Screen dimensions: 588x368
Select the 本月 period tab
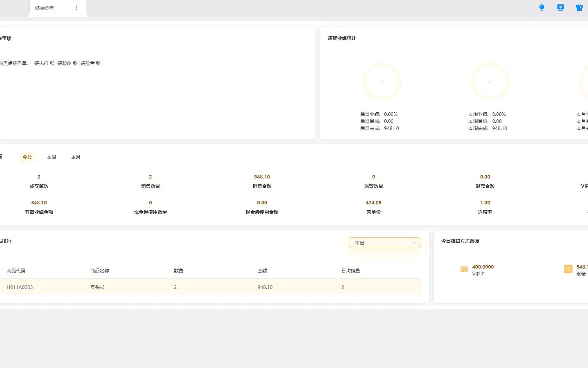pyautogui.click(x=75, y=157)
